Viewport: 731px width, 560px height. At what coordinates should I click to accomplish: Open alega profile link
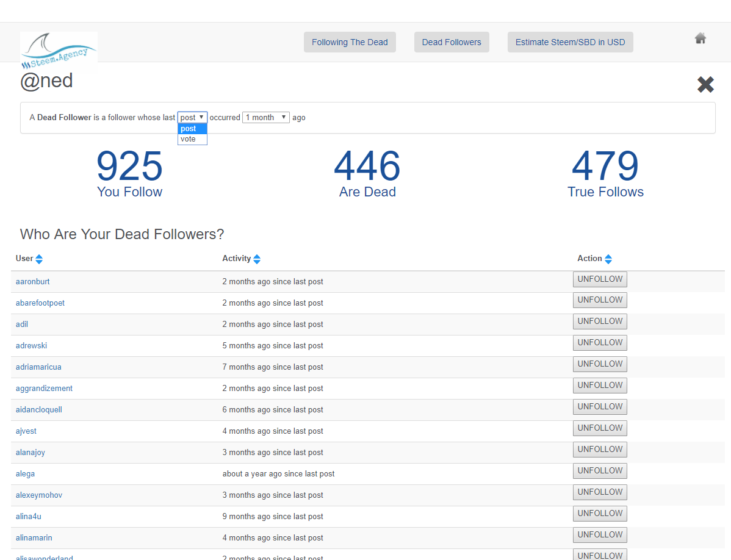(x=25, y=474)
